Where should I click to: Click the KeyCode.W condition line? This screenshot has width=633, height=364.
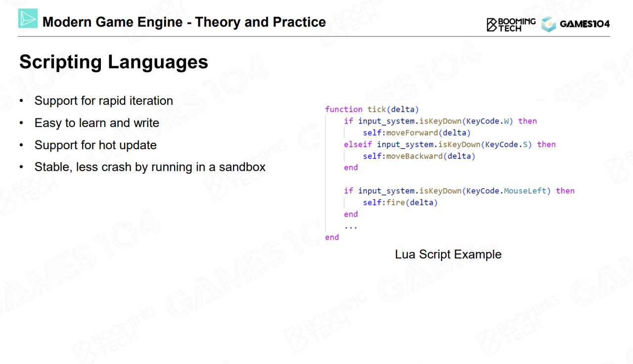click(440, 121)
